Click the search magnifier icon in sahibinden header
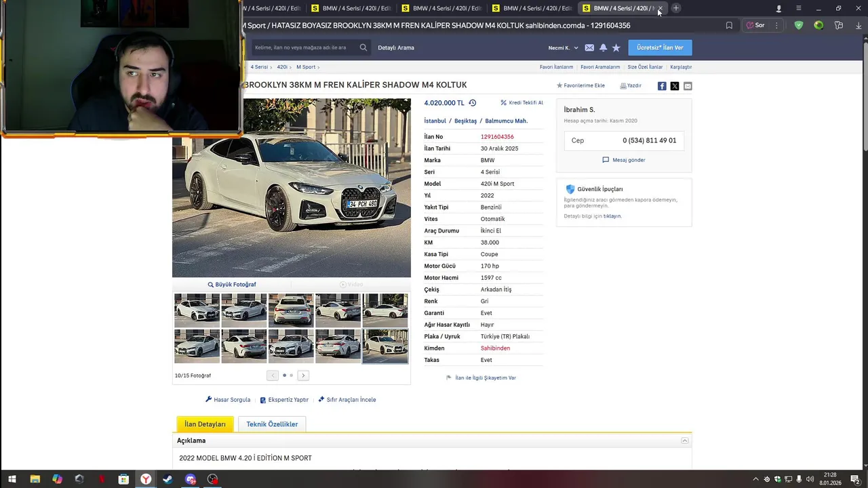 (x=363, y=47)
